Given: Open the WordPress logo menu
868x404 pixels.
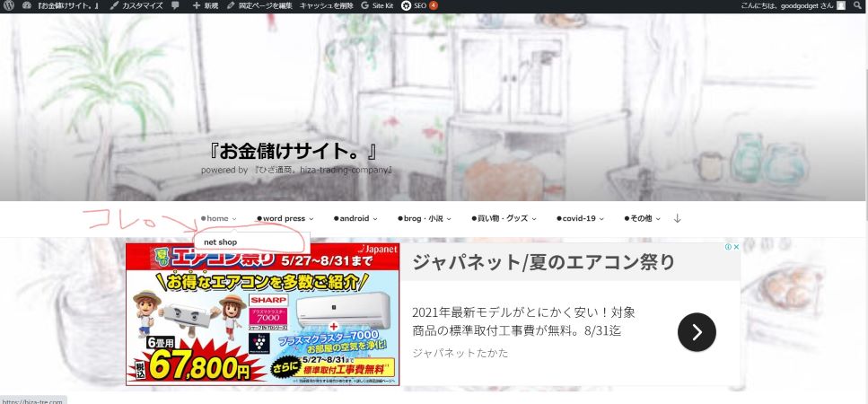Looking at the screenshot, I should [8, 5].
